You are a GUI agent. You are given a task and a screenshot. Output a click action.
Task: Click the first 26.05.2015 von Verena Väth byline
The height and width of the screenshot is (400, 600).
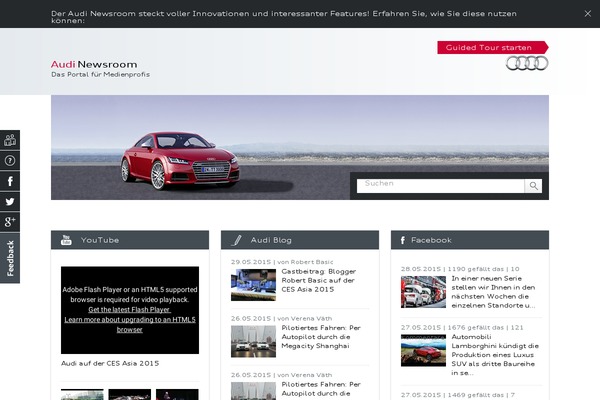pyautogui.click(x=281, y=318)
